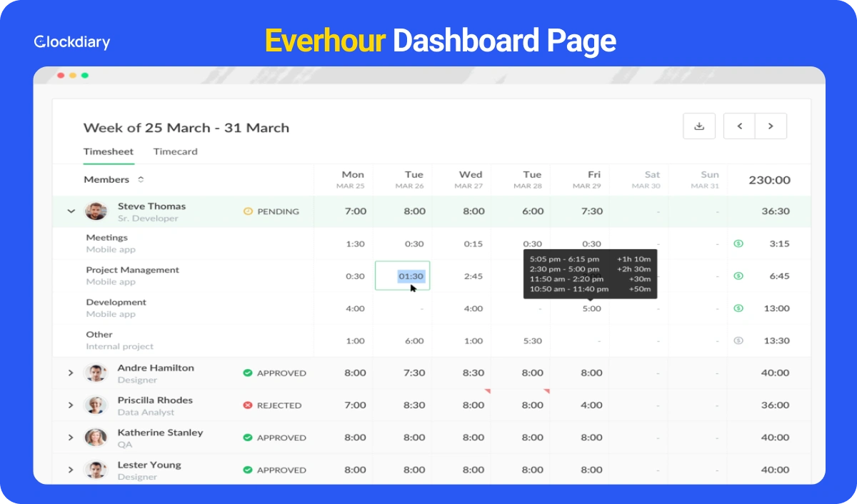Viewport: 857px width, 504px height.
Task: Click Priscilla Rhodes Friday 4:00 cell
Action: [x=591, y=405]
